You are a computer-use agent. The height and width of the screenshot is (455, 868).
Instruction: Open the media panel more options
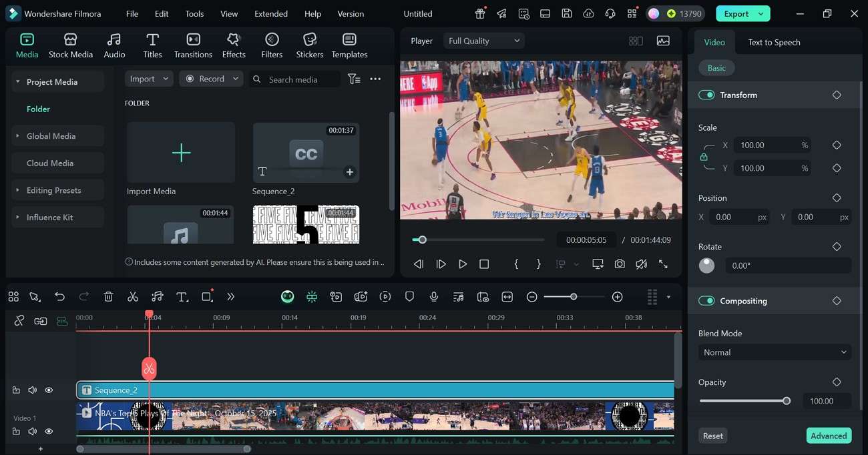tap(375, 79)
